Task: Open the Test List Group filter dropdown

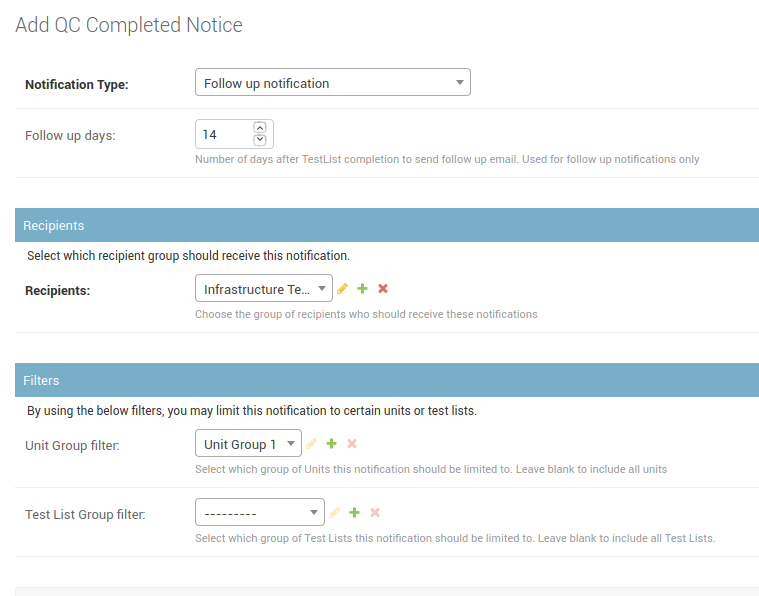Action: click(x=260, y=512)
